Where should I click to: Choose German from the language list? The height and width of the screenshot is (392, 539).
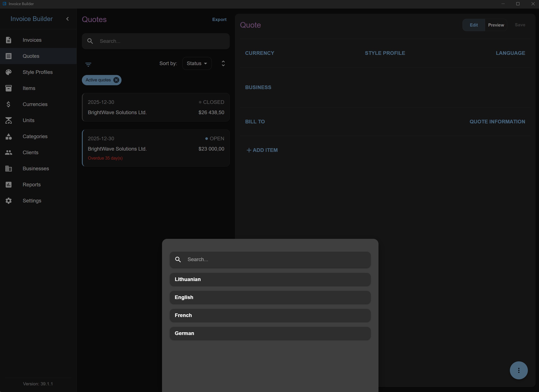270,333
